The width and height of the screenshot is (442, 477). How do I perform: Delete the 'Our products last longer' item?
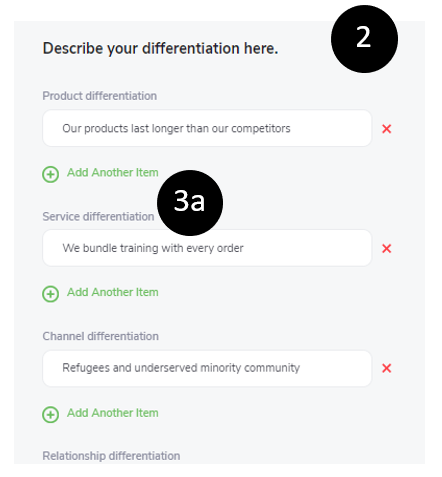pyautogui.click(x=386, y=129)
